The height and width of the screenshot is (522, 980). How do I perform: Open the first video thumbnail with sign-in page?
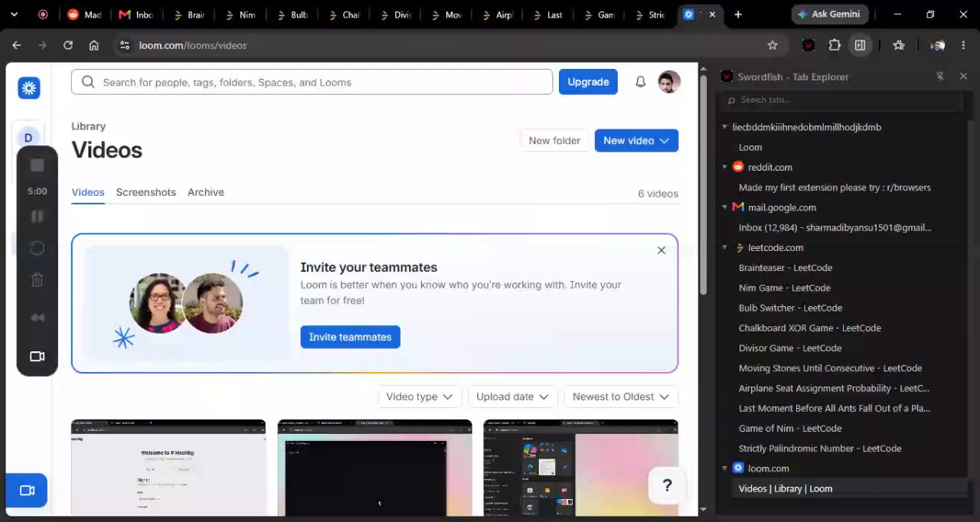[x=168, y=468]
